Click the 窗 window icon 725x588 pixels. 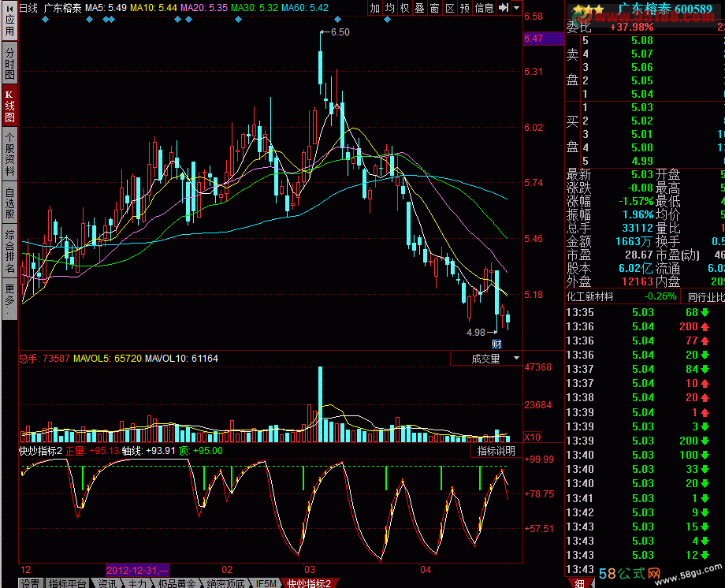[434, 8]
